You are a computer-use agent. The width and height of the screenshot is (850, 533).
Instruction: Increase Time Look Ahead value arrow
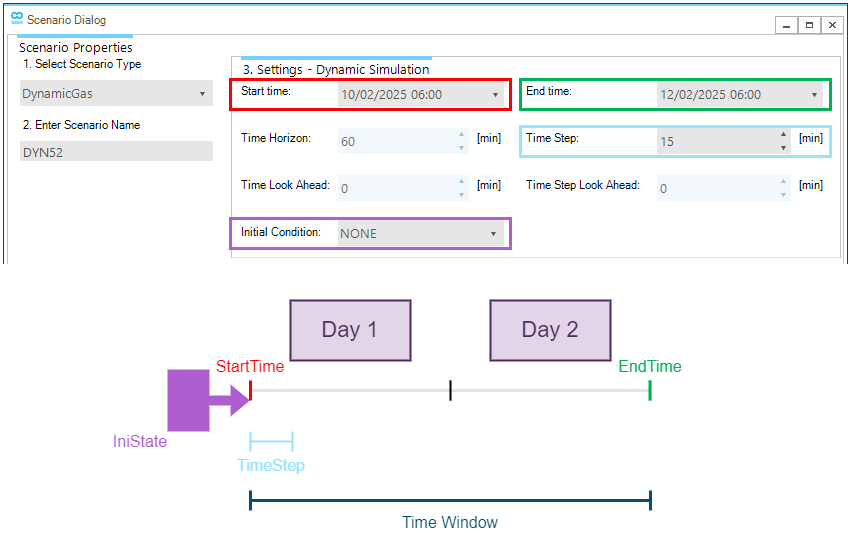[x=461, y=181]
